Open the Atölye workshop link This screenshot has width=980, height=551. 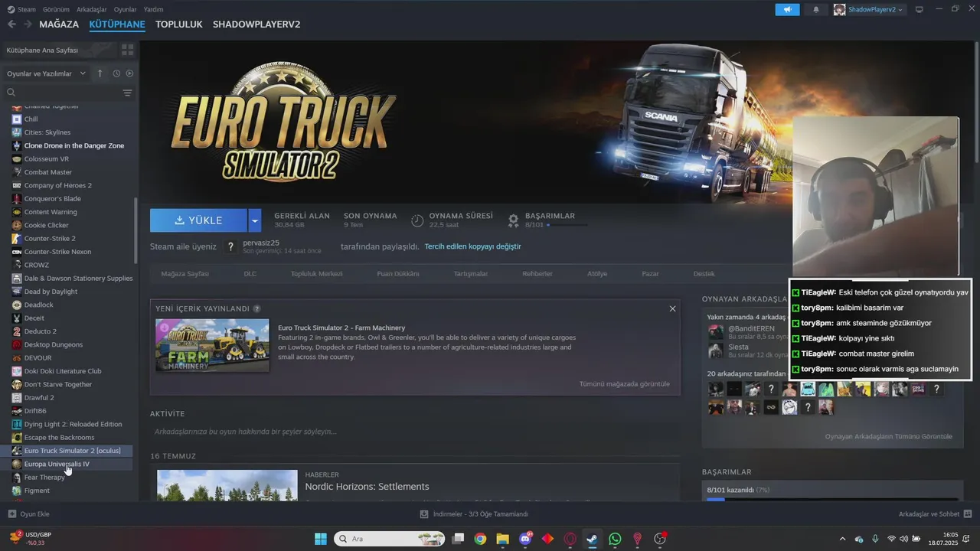[x=597, y=273]
